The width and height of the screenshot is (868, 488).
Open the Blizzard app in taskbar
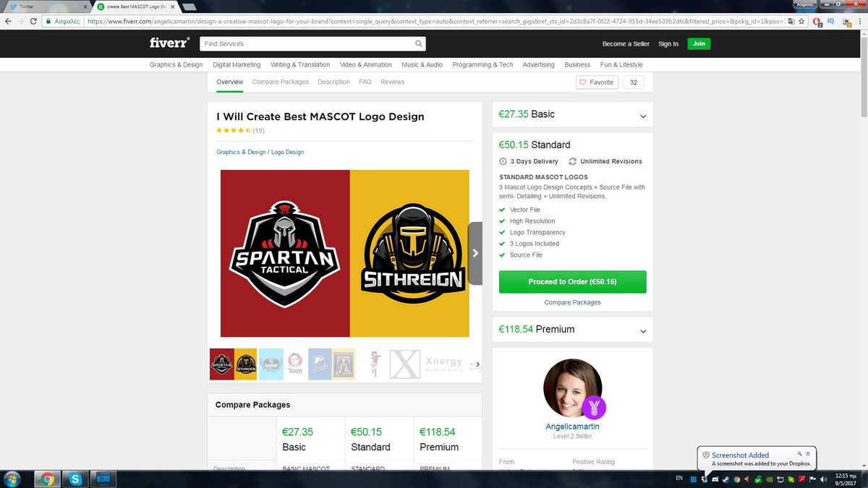point(102,479)
